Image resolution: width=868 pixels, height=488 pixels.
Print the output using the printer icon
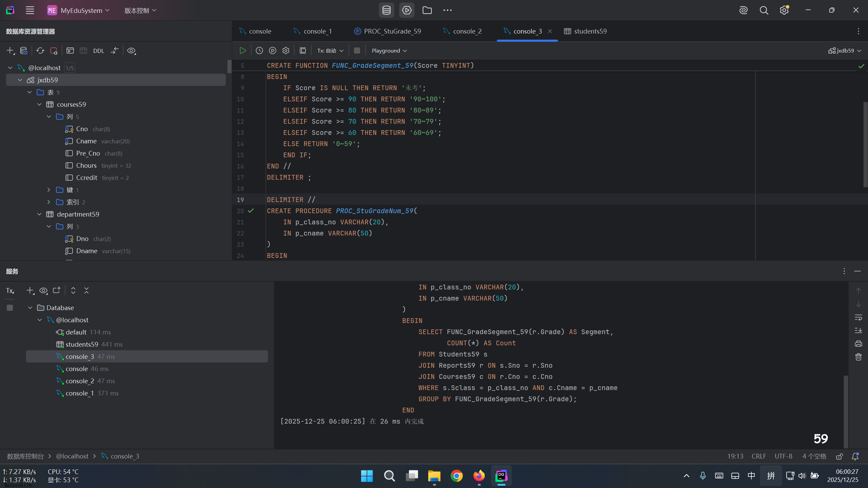pos(858,344)
